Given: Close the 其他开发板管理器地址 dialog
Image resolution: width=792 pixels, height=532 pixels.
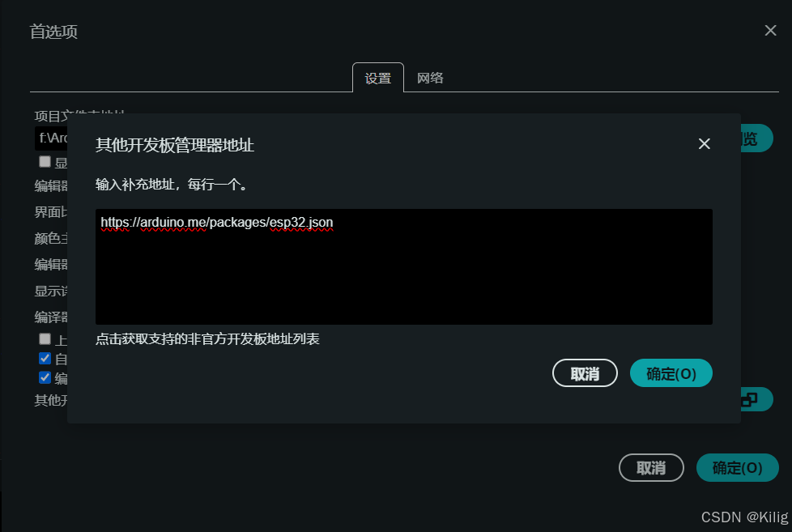Looking at the screenshot, I should [704, 144].
